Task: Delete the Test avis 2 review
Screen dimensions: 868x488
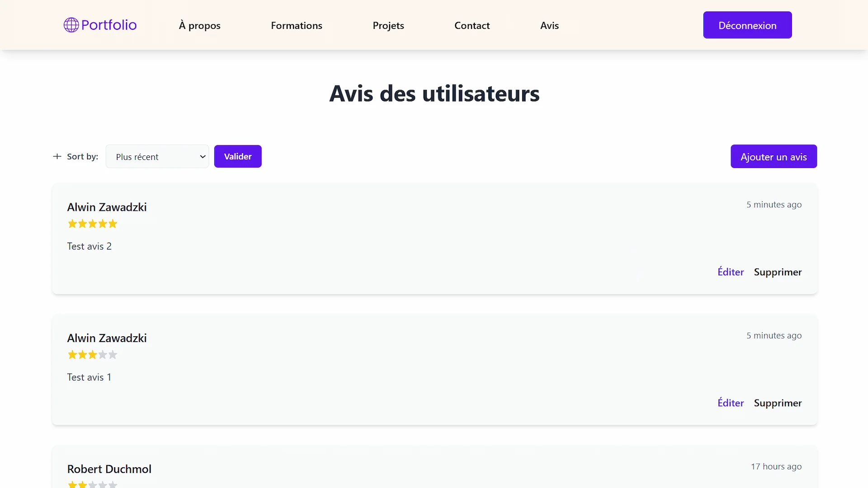Action: pyautogui.click(x=778, y=272)
